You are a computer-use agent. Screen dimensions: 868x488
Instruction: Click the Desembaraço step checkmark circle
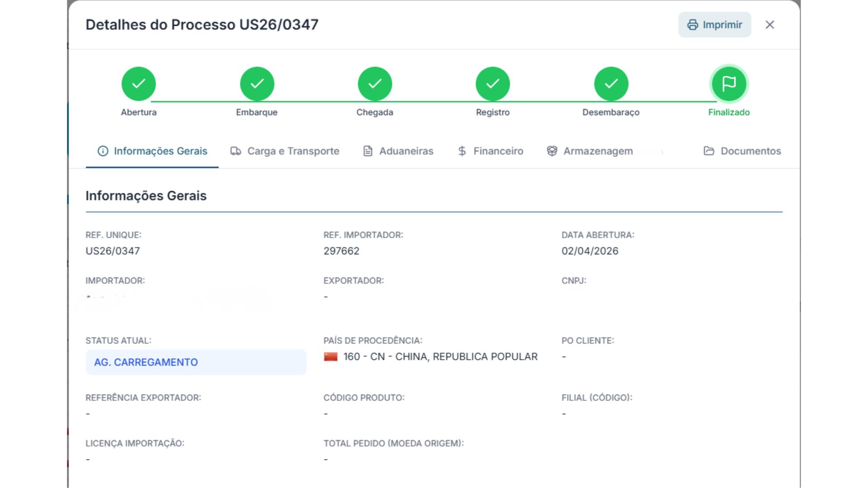[611, 84]
